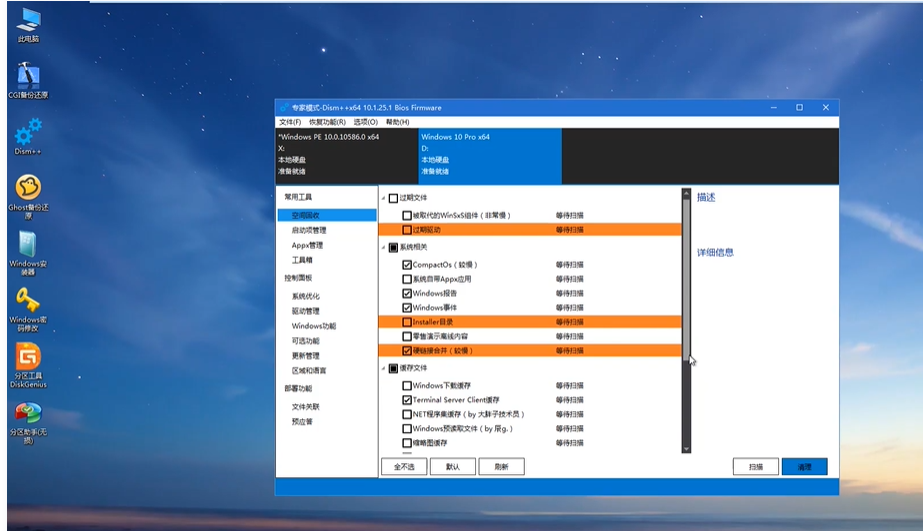Tick the 过期文件 group checkbox
The height and width of the screenshot is (531, 923).
pyautogui.click(x=394, y=198)
